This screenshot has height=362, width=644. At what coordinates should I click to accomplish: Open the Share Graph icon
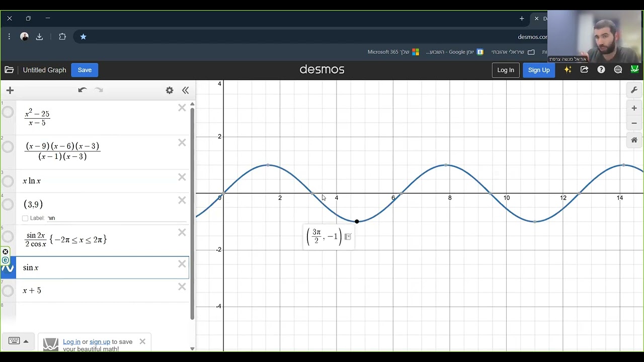pos(584,70)
